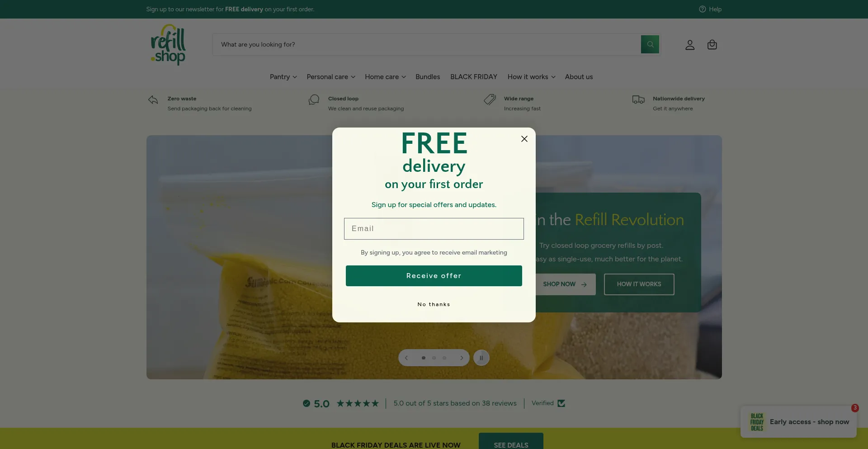
Task: Open the BLACK FRIDAY menu item
Action: (474, 77)
